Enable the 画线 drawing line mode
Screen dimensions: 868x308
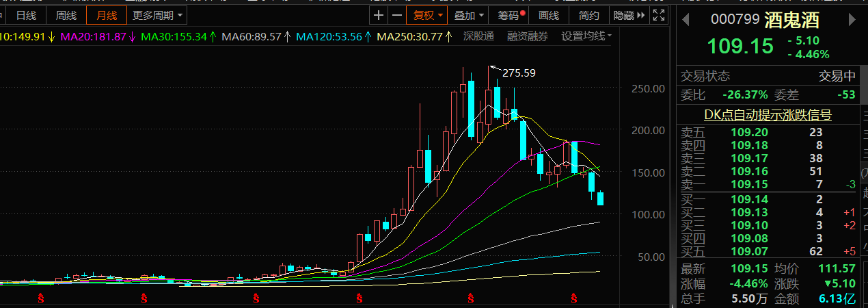pos(549,15)
